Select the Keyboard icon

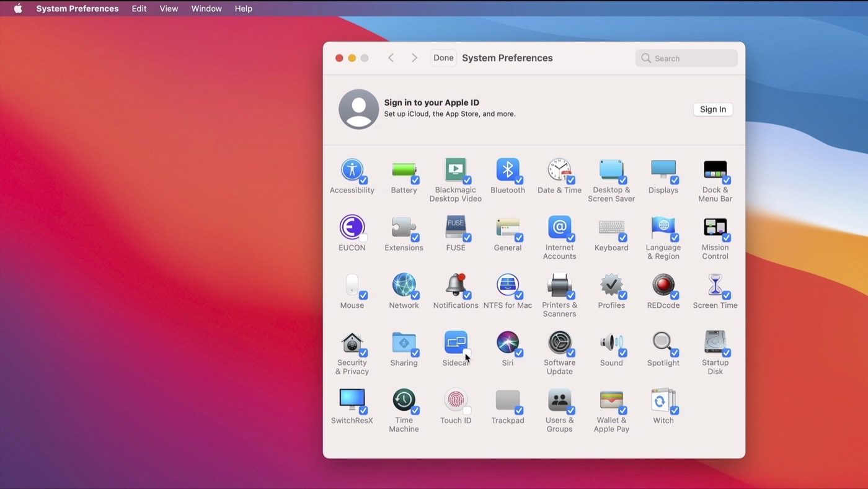coord(611,227)
